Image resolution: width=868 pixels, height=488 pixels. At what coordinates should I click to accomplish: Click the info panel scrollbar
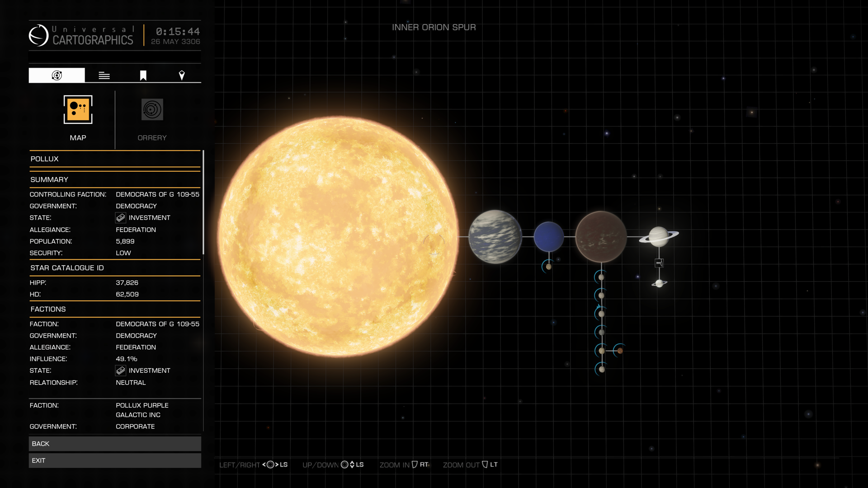click(203, 202)
